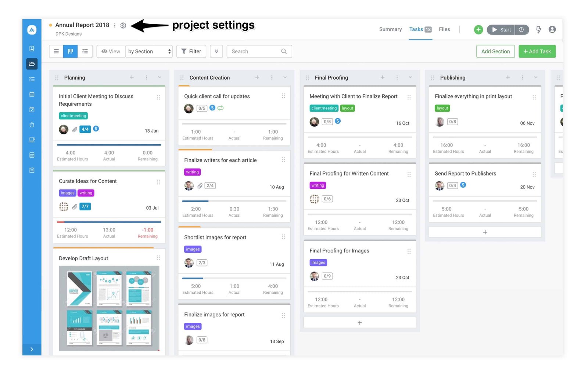The height and width of the screenshot is (376, 588).
Task: Open project settings gear icon
Action: 123,25
